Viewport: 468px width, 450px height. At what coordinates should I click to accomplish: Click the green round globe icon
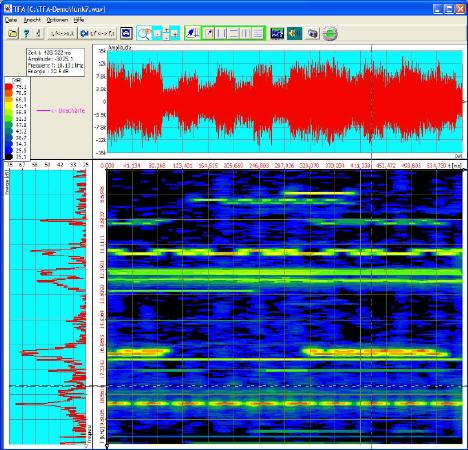(330, 34)
